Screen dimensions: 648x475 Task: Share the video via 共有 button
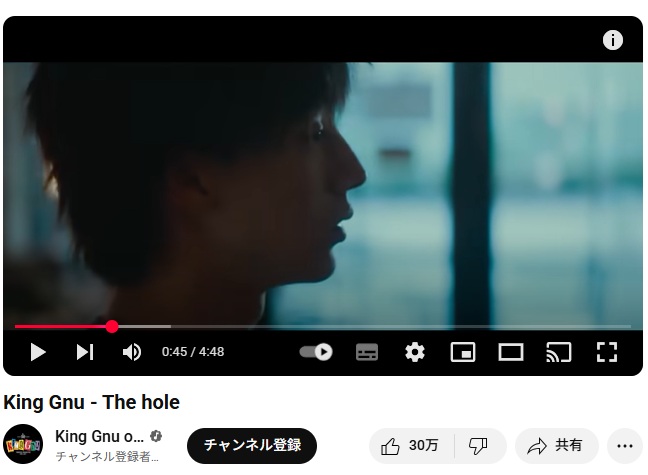click(556, 446)
